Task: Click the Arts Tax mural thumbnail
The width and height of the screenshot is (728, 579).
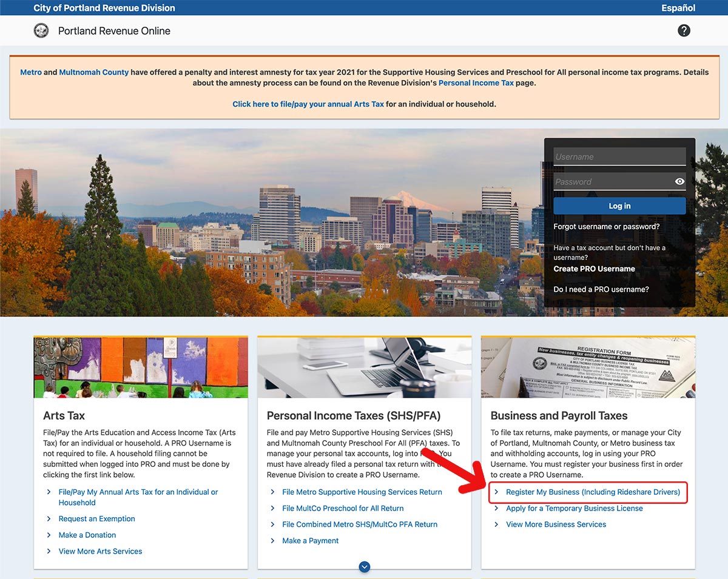Action: tap(141, 367)
